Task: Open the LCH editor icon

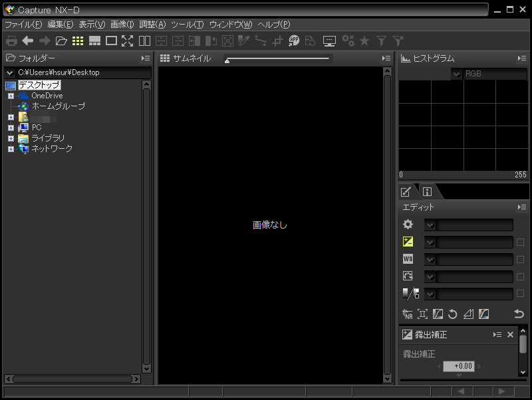Action: tap(483, 314)
